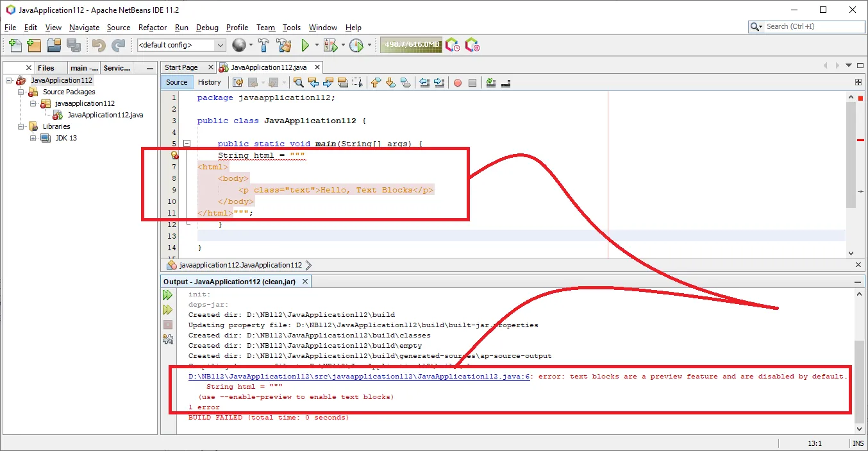Open the Refactor menu
This screenshot has width=868, height=451.
(153, 28)
